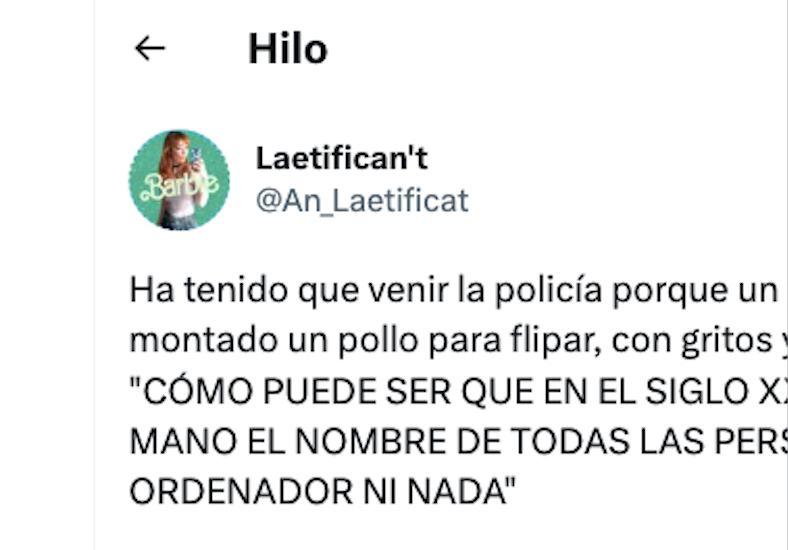Click the Barbie logo text in avatar
Screen dimensions: 788x550
coord(180,187)
